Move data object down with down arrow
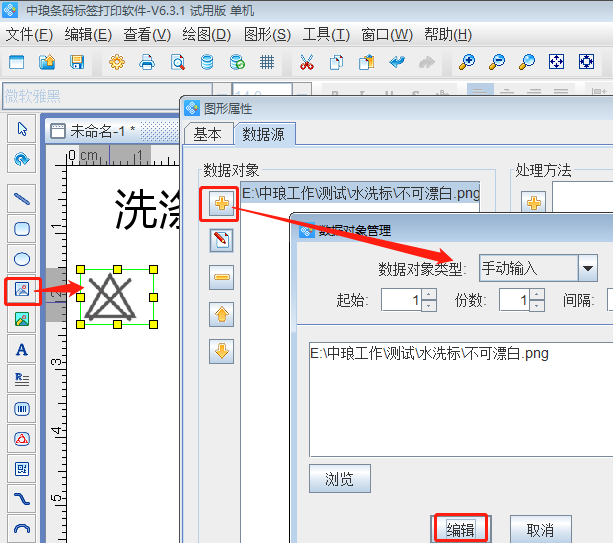This screenshot has height=543, width=613. [221, 351]
